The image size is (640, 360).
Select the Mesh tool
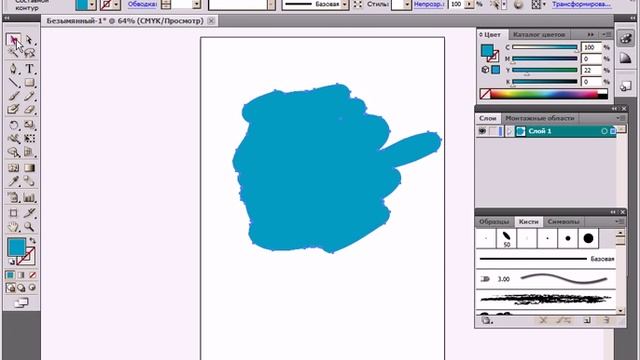tap(13, 168)
